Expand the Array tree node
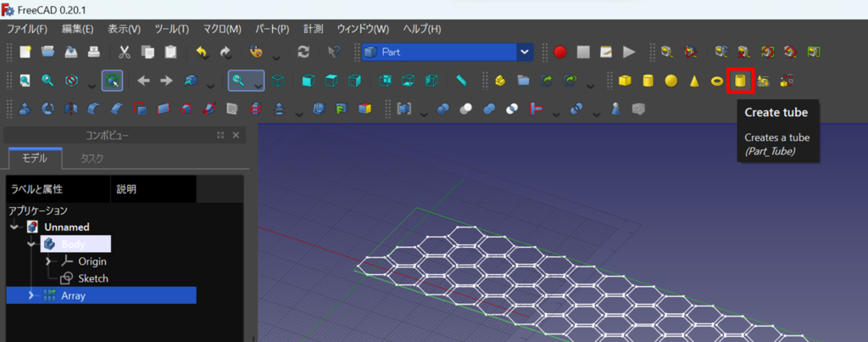868x342 pixels. (31, 295)
